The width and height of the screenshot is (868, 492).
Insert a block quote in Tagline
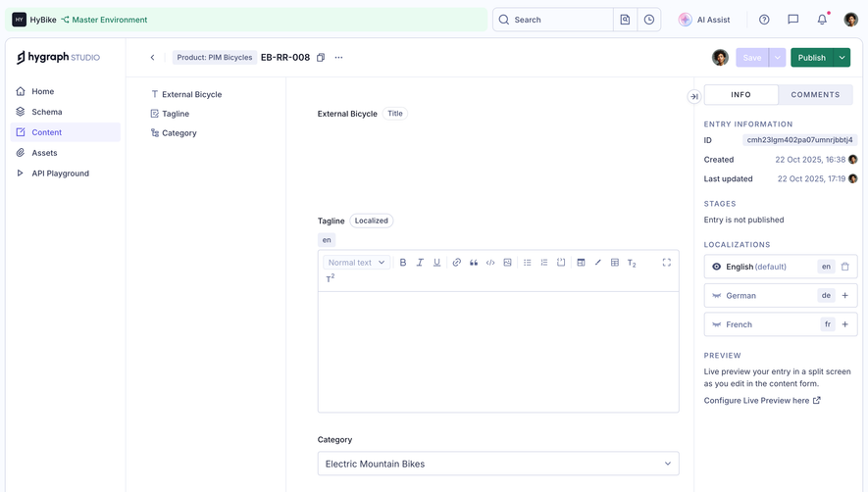(x=474, y=263)
